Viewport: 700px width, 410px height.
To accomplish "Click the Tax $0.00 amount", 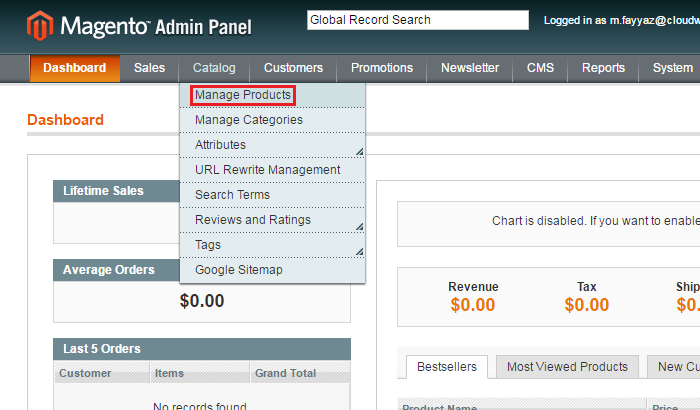I will point(587,305).
